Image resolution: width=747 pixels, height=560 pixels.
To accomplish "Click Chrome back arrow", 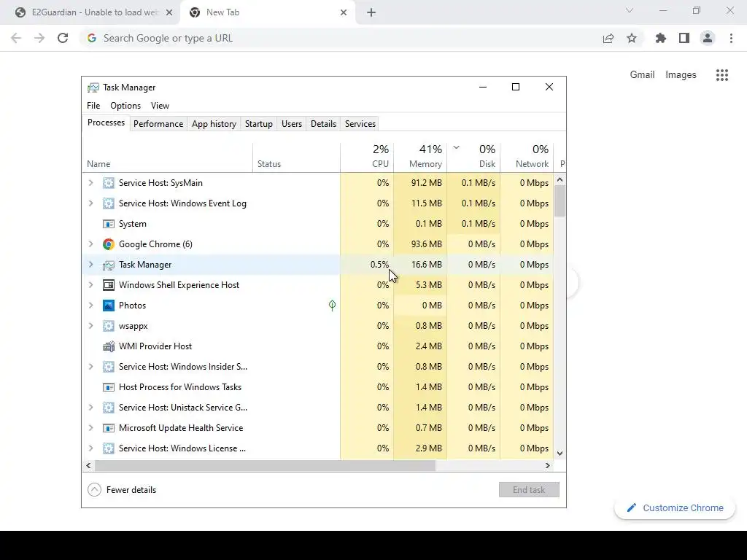I will tap(16, 38).
